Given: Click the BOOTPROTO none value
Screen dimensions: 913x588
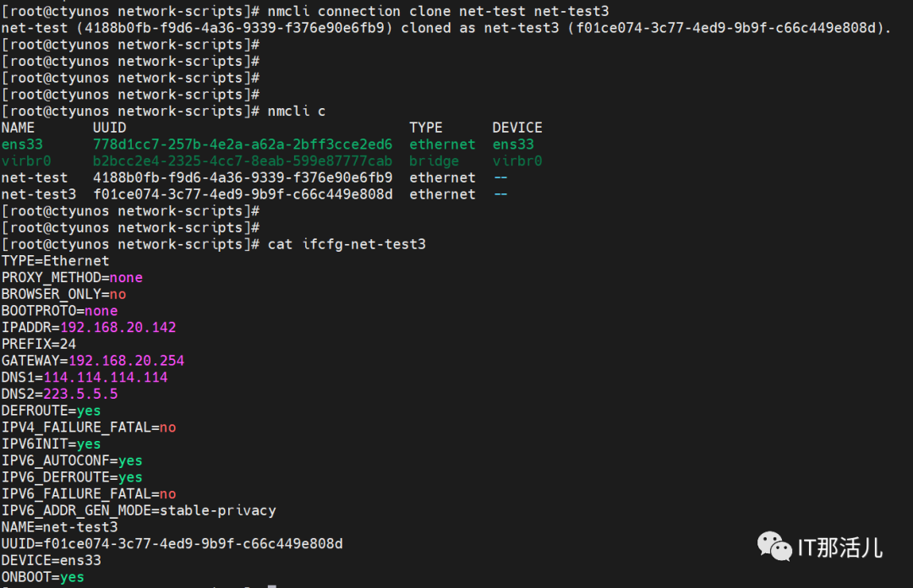Looking at the screenshot, I should (x=101, y=311).
